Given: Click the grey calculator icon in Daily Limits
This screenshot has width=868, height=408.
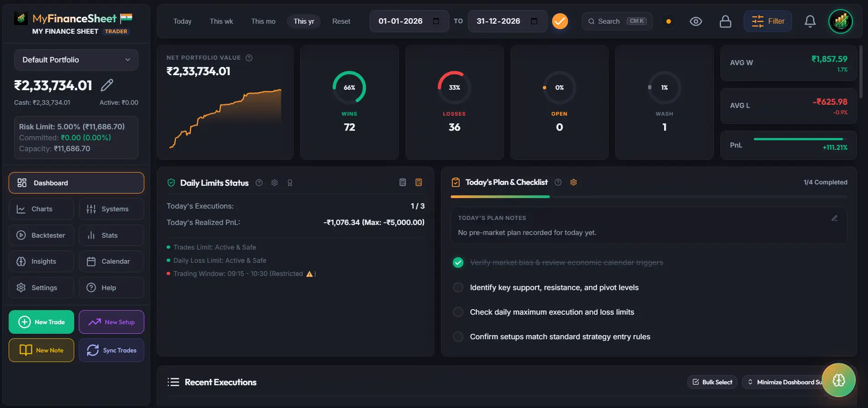Looking at the screenshot, I should (403, 182).
